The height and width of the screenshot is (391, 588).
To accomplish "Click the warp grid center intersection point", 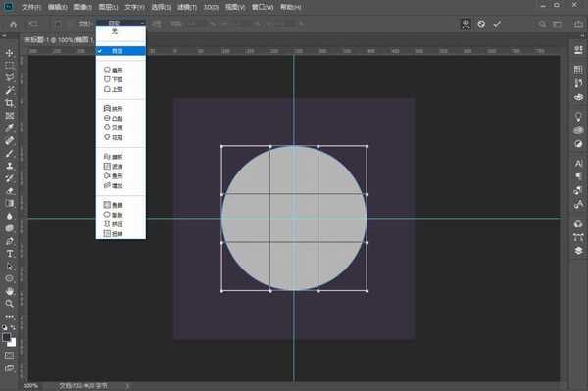I will point(294,219).
